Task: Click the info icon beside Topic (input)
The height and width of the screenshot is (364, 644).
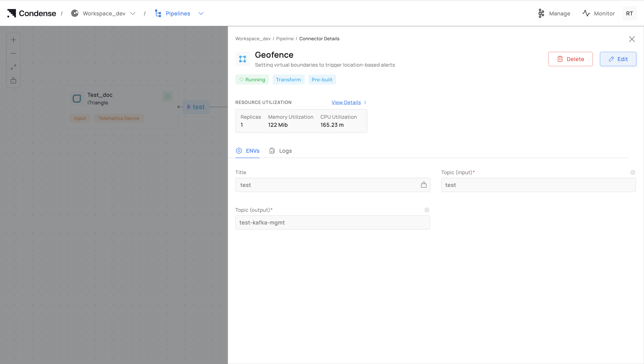Action: point(633,172)
